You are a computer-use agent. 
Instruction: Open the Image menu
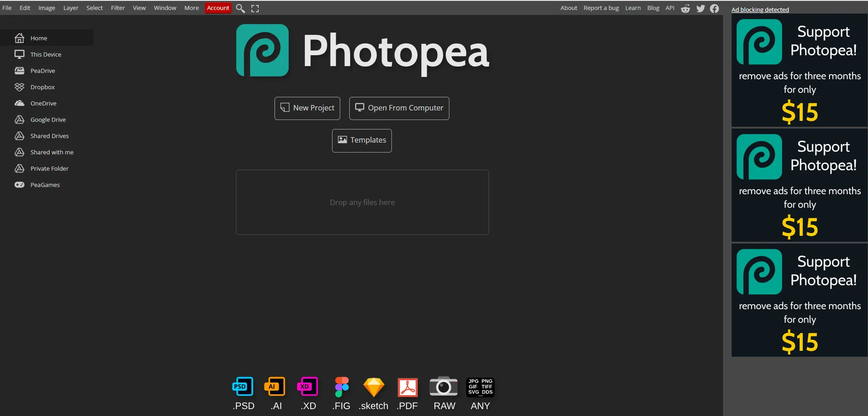click(47, 8)
